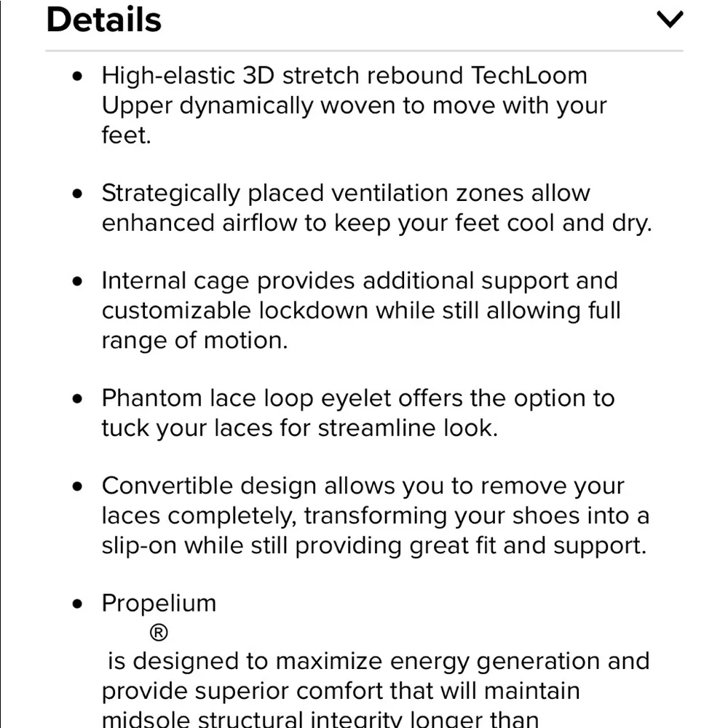
Task: Click the registered trademark symbol
Action: pos(158,633)
